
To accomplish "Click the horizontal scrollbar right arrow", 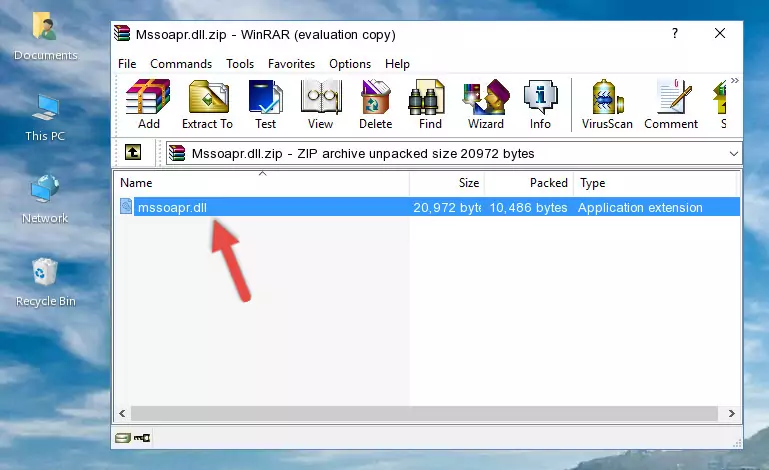I will coord(731,413).
